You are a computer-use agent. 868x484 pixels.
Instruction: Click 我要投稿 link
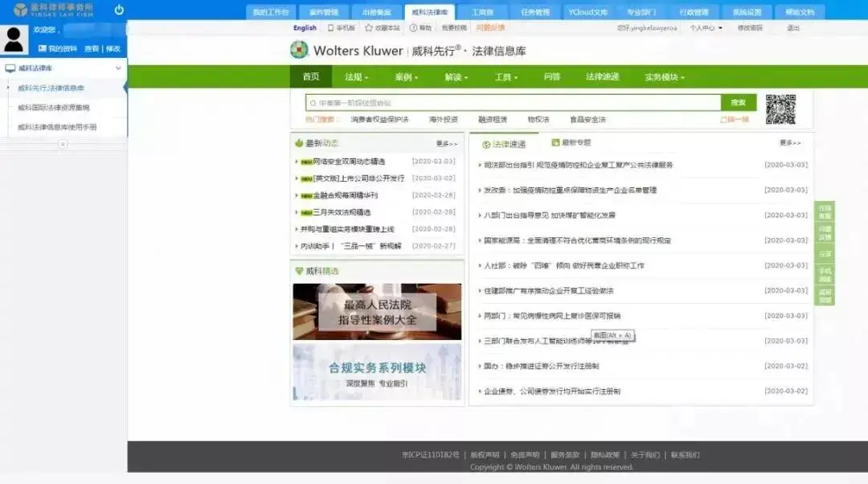tap(454, 27)
